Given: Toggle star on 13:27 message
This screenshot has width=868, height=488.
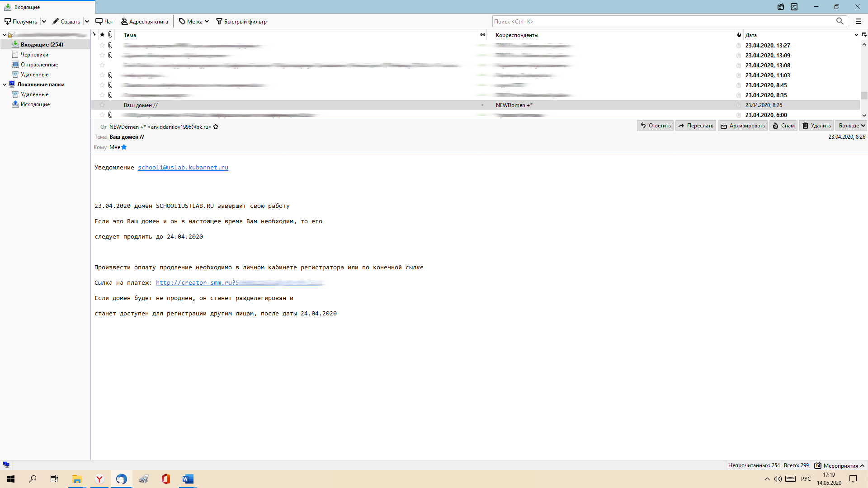Looking at the screenshot, I should click(102, 45).
